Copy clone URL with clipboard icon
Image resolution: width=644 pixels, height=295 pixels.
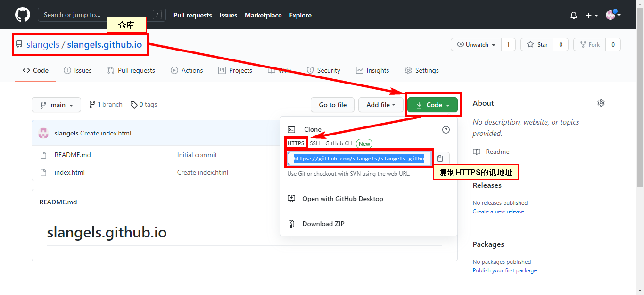point(440,159)
